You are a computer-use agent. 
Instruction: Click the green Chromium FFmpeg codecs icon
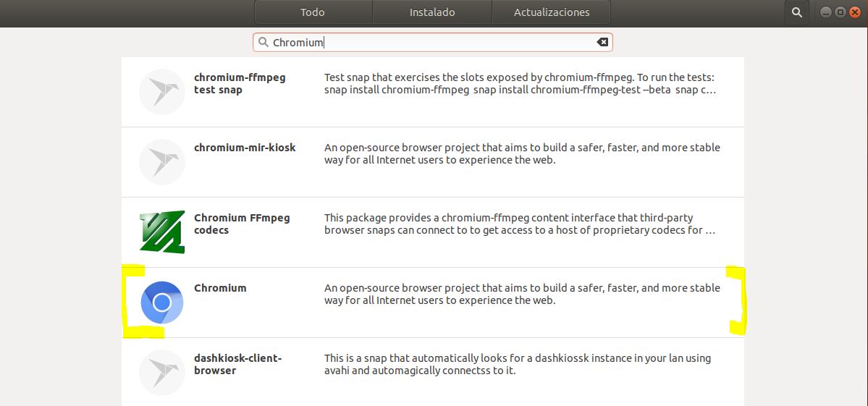(x=161, y=232)
